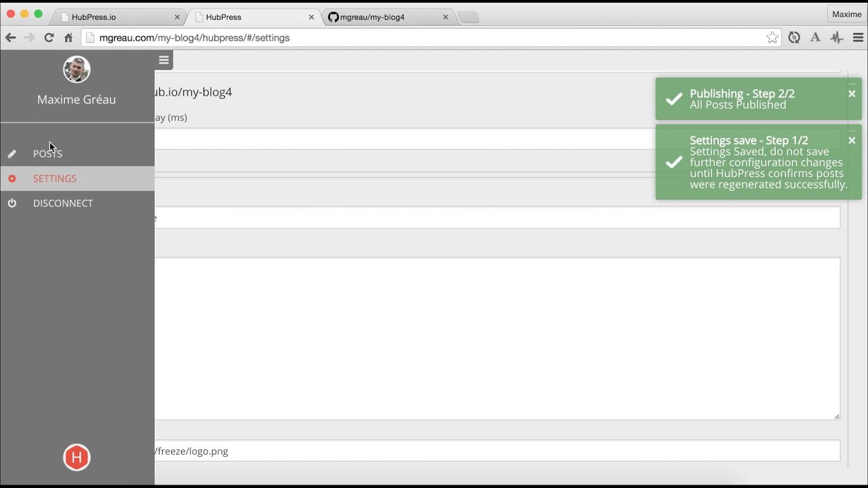
Task: Click the circular sync extension icon
Action: click(x=794, y=38)
